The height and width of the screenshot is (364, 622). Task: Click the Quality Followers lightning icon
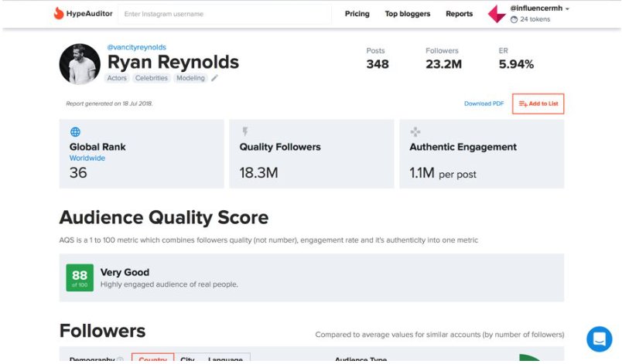(245, 131)
